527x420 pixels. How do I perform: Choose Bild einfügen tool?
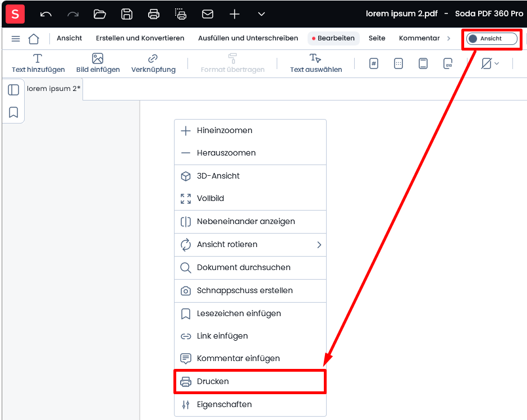pos(98,63)
